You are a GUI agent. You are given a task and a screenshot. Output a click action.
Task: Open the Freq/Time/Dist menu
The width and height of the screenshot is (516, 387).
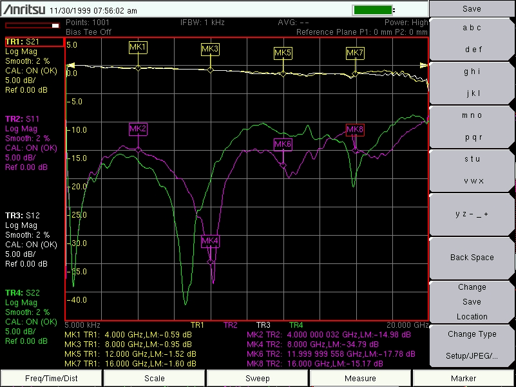[x=51, y=378]
